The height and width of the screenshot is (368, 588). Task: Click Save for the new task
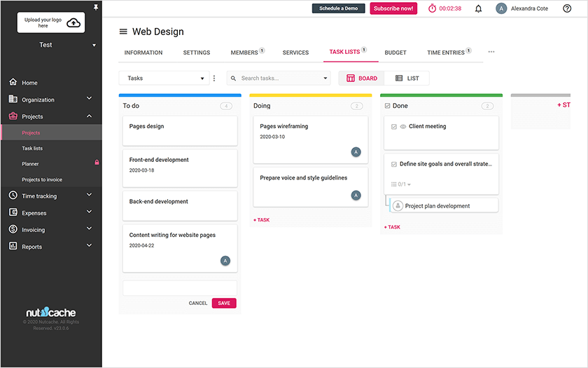pos(224,303)
